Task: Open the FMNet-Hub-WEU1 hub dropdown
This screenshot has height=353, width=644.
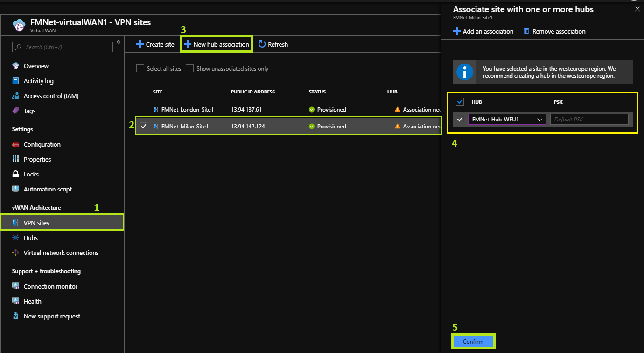Action: pyautogui.click(x=507, y=120)
